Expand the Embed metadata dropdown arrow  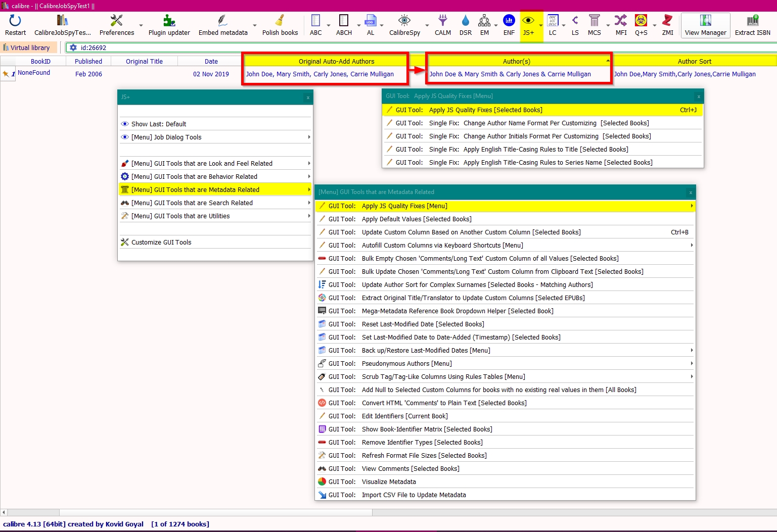(x=254, y=25)
